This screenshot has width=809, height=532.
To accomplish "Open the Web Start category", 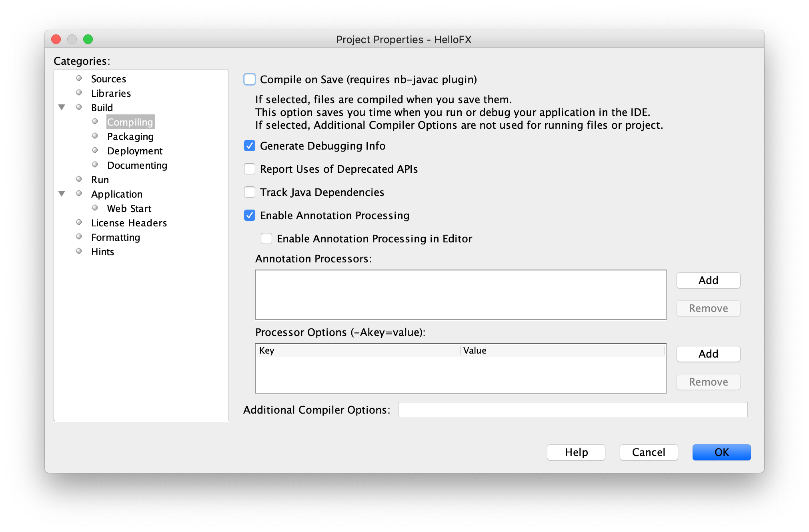I will [x=129, y=208].
